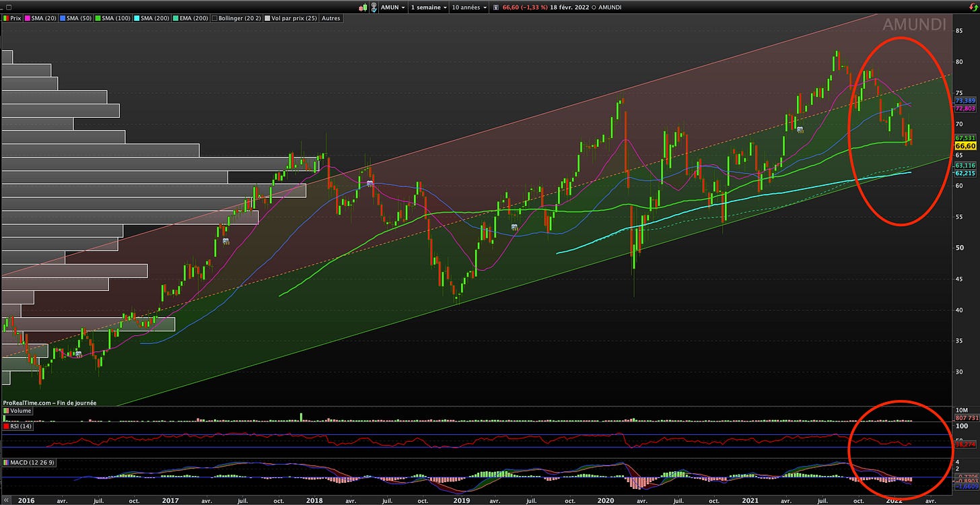Screen dimensions: 980x505
Task: Click the 67,531 price axis label
Action: point(965,137)
